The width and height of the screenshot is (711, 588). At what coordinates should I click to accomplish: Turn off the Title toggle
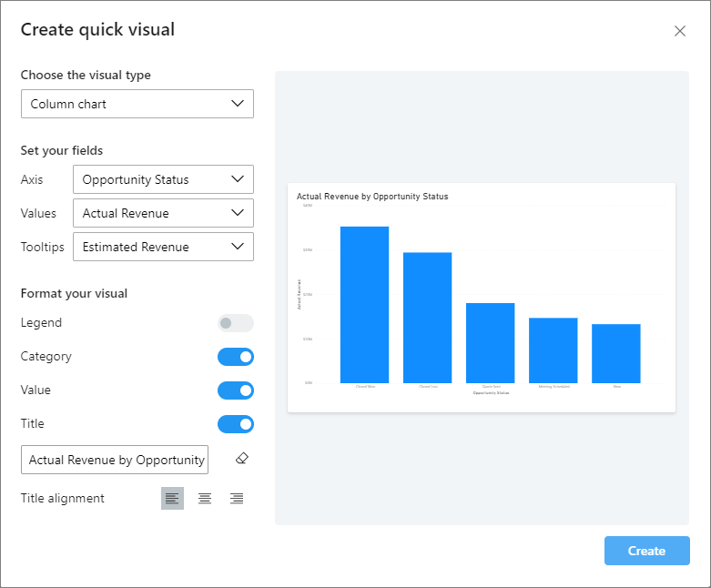236,424
